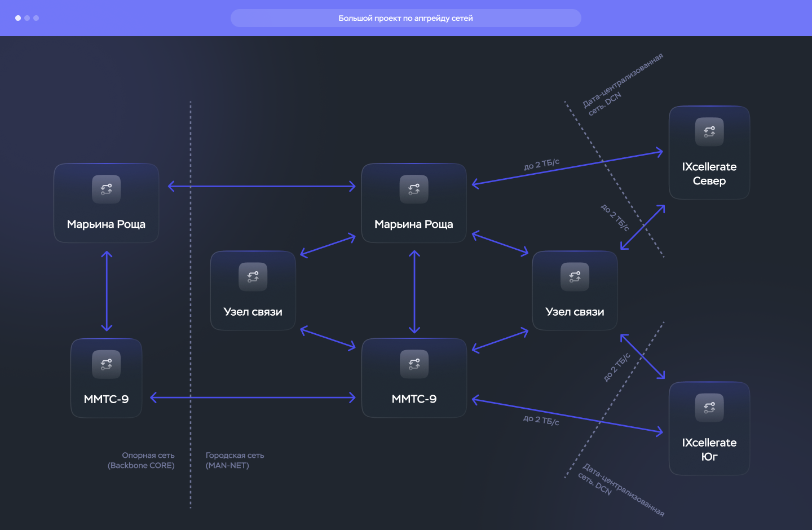
Task: Click the IXcellerate Юг card label
Action: 709,449
